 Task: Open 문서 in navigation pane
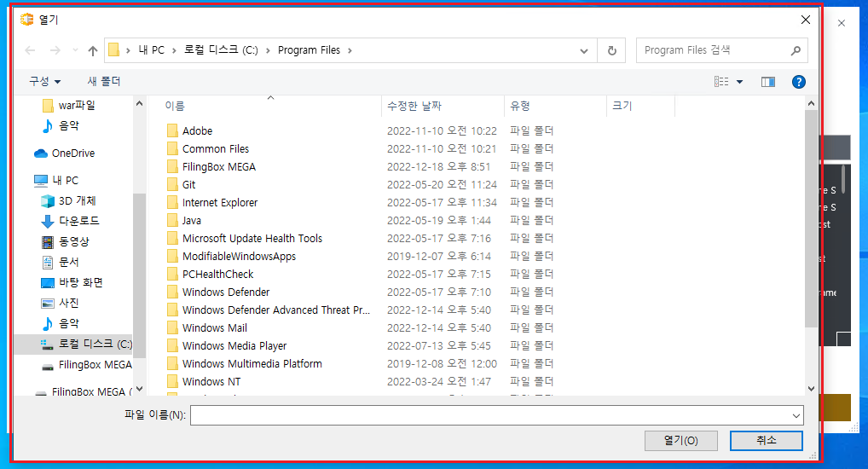click(60, 262)
